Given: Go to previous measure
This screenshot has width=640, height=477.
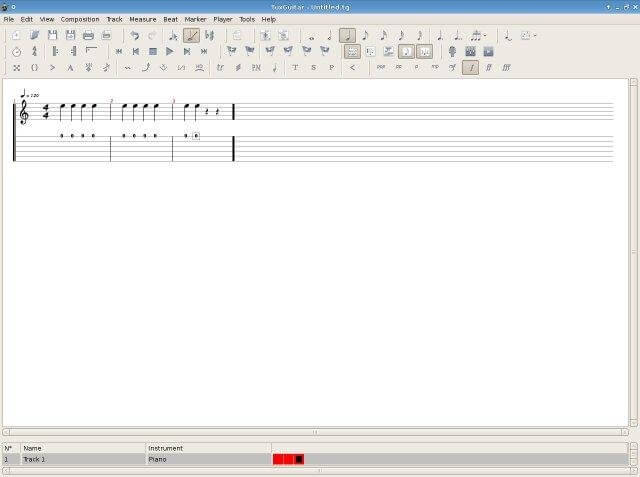Looking at the screenshot, I should click(136, 51).
